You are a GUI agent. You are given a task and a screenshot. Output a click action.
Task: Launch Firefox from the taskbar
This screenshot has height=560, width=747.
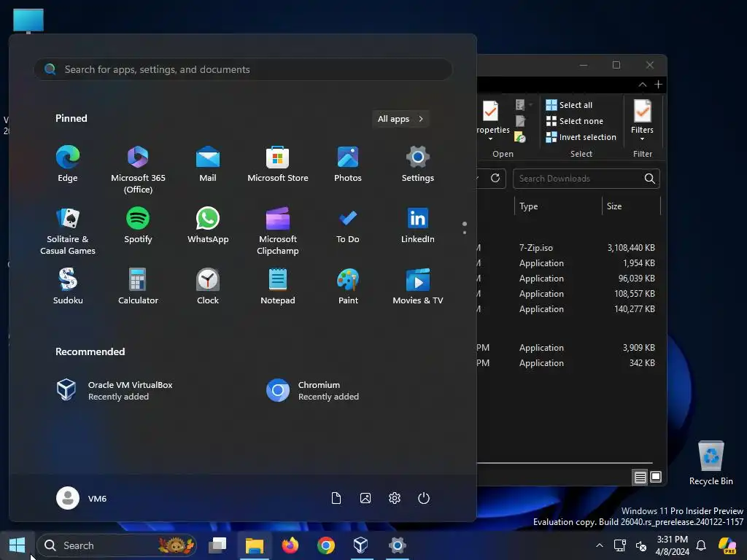(290, 545)
